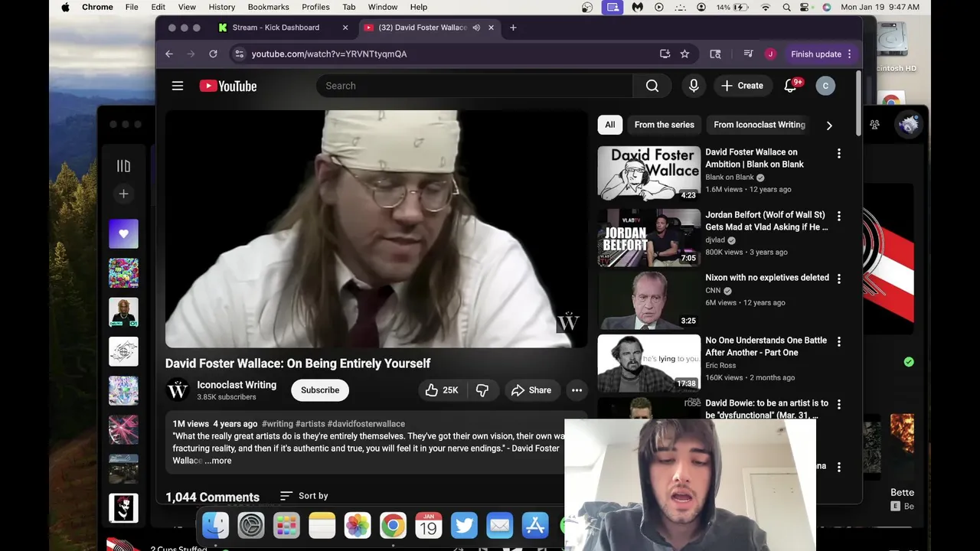The width and height of the screenshot is (980, 551).
Task: Click the search magnifier button on YouTube
Action: point(652,86)
